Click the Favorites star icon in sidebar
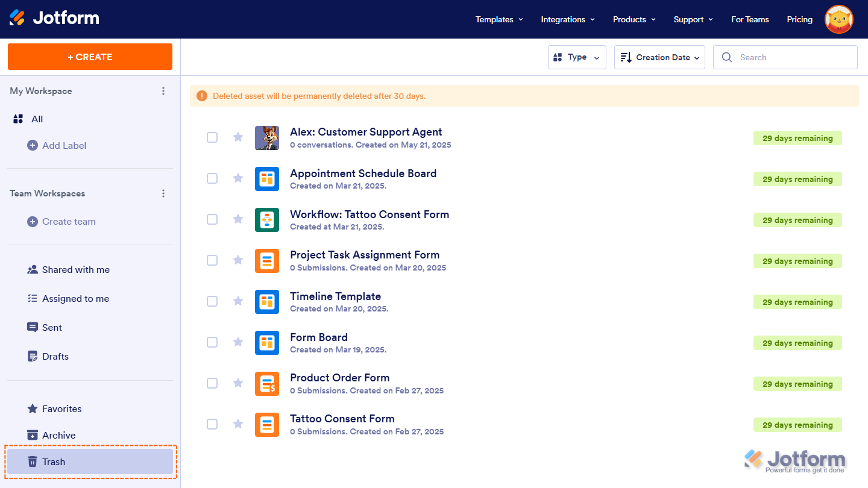Image resolution: width=868 pixels, height=488 pixels. click(33, 408)
